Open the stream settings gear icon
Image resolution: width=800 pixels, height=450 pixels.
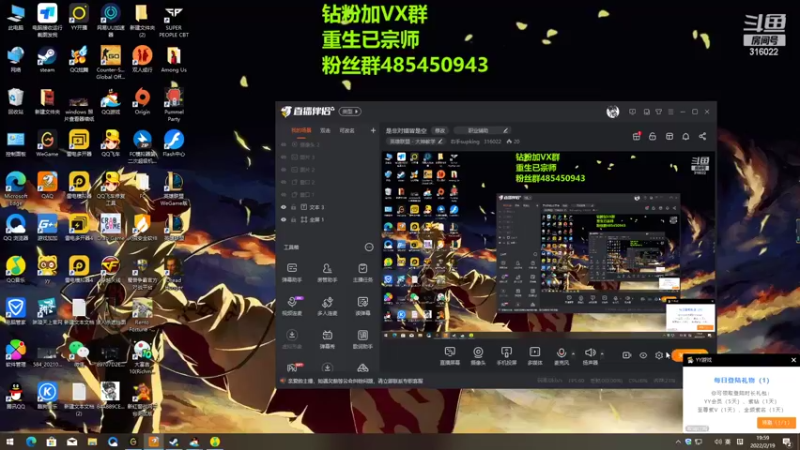[659, 355]
